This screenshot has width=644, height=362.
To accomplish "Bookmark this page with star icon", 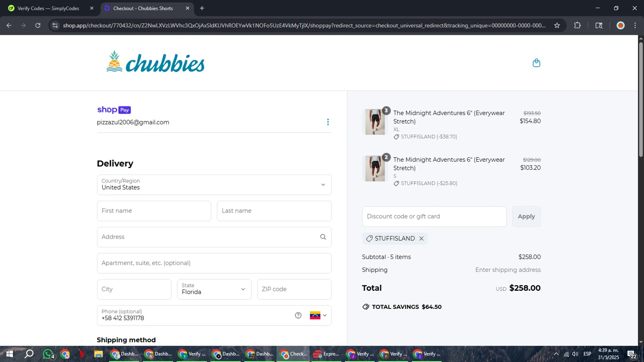I will point(557,25).
